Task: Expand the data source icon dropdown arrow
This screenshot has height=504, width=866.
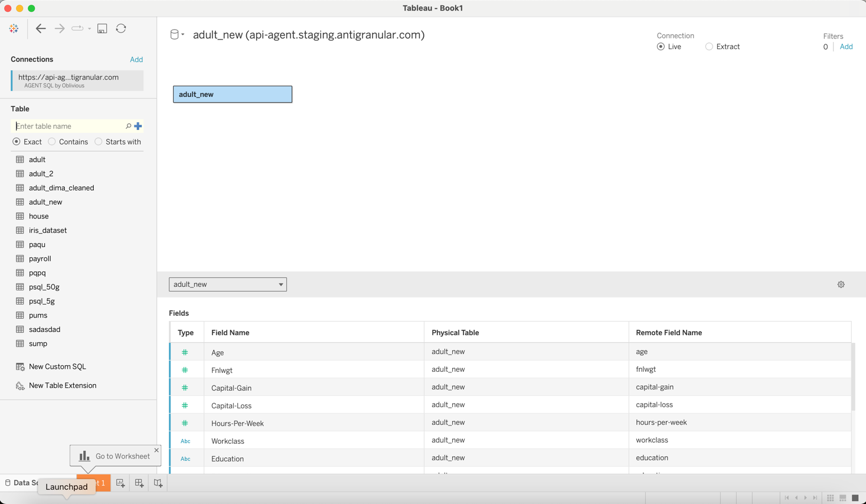Action: (x=183, y=35)
